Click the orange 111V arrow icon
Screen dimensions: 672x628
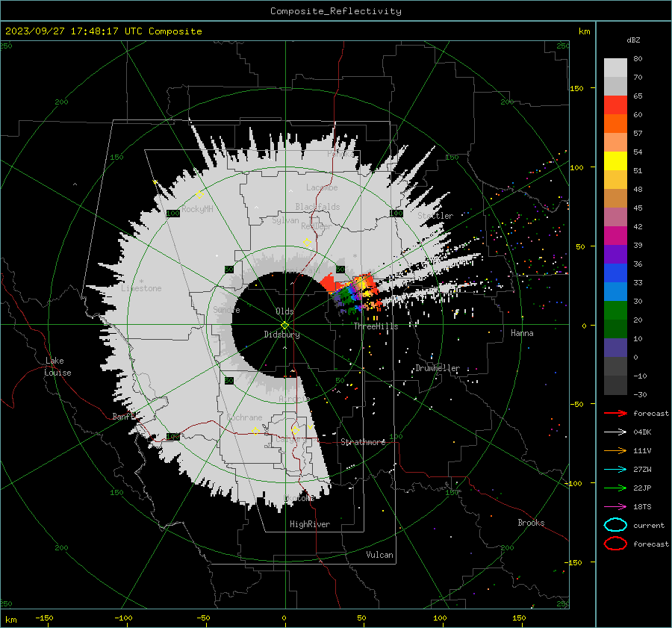615,450
